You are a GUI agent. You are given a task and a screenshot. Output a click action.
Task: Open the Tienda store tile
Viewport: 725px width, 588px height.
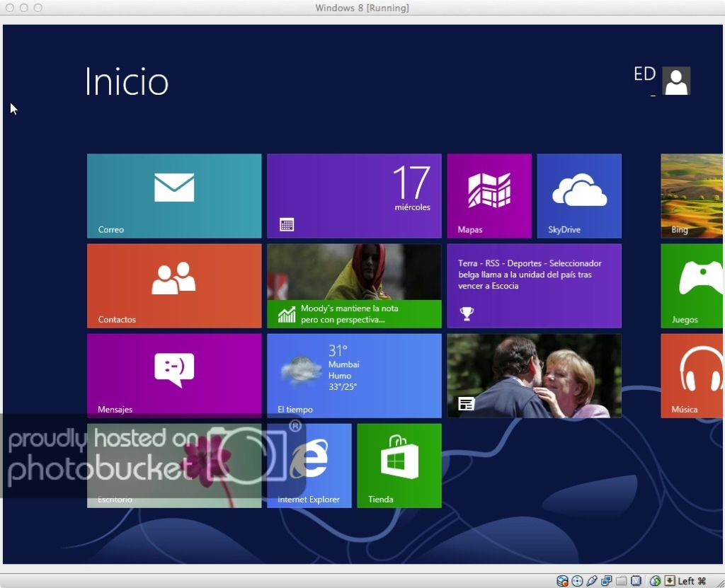399,466
